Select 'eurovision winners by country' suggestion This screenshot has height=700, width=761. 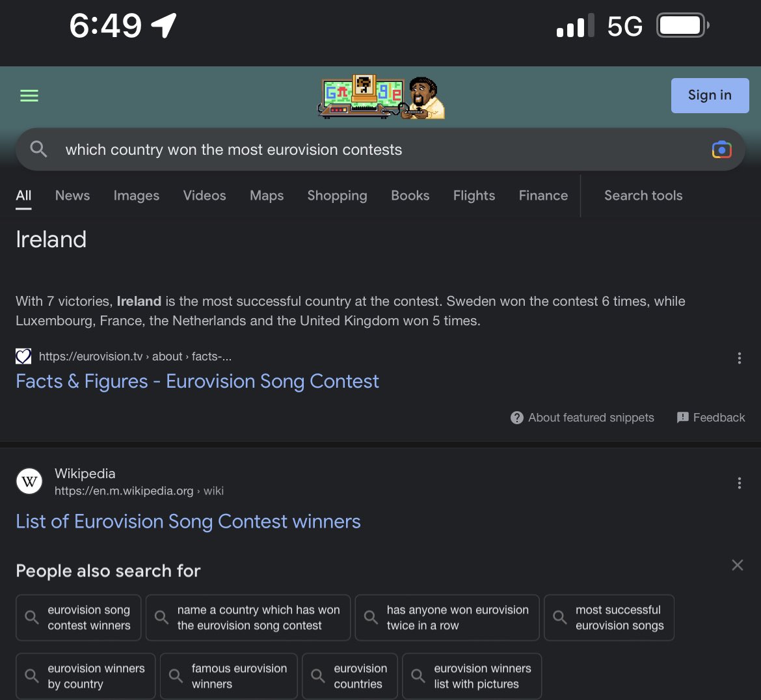pyautogui.click(x=85, y=676)
